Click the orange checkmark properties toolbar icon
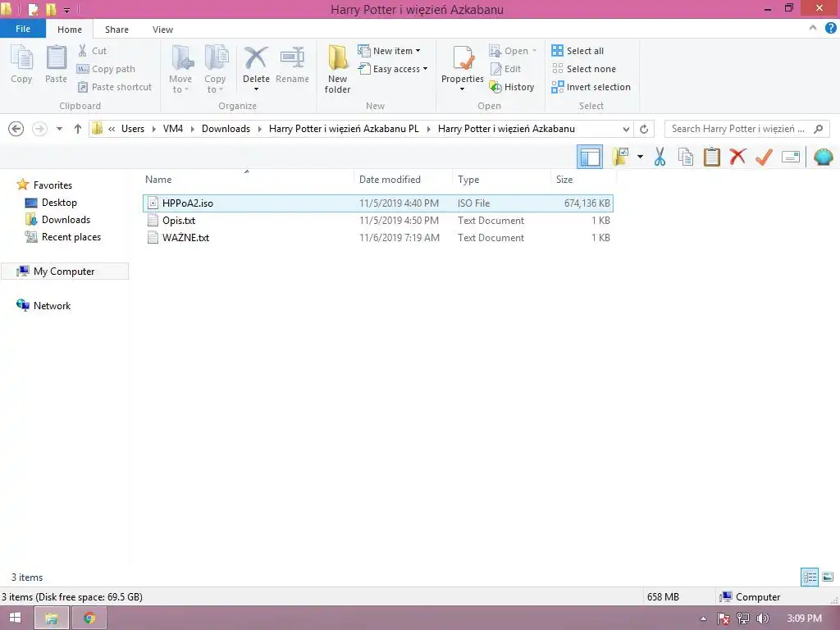Screen dimensions: 840x630 point(764,157)
